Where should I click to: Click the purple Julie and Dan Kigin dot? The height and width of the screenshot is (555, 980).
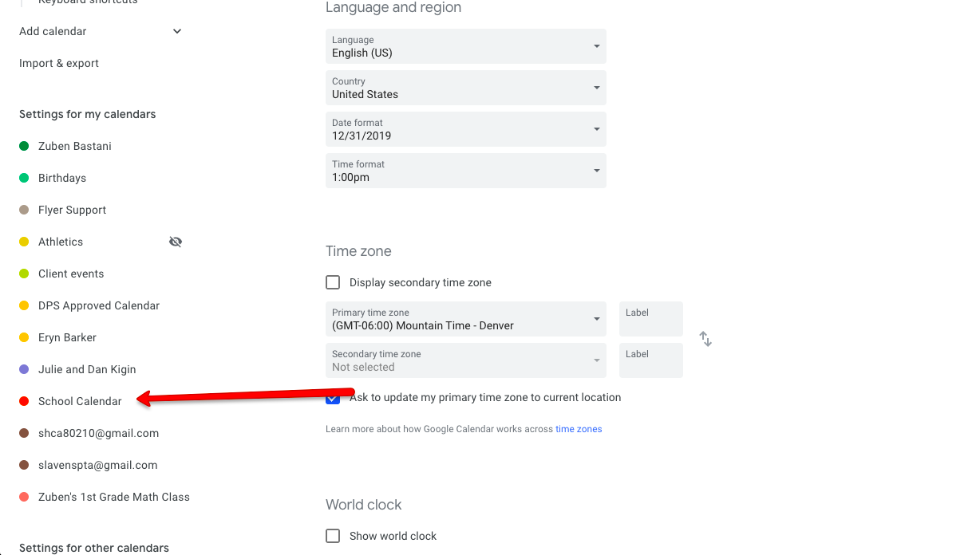(24, 369)
